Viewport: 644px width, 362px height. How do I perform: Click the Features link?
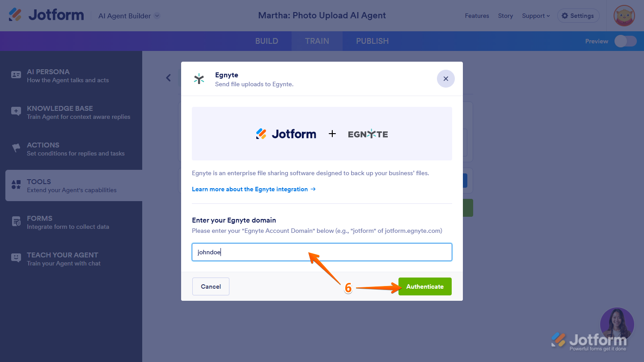point(477,16)
